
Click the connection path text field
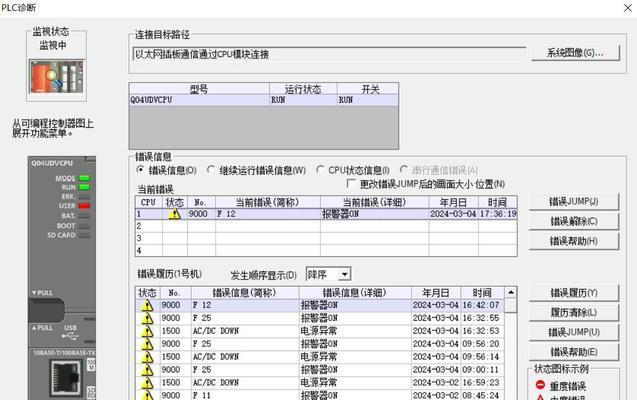click(x=329, y=54)
